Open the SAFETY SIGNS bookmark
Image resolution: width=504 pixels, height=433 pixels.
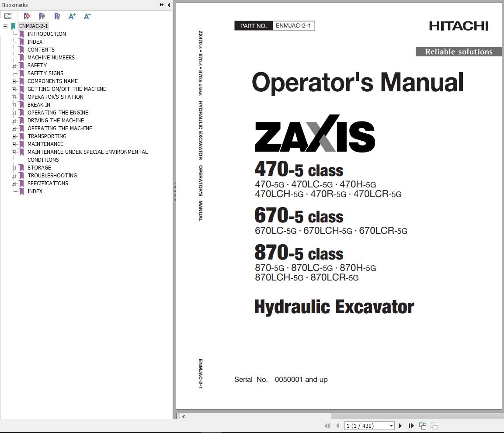coord(45,73)
